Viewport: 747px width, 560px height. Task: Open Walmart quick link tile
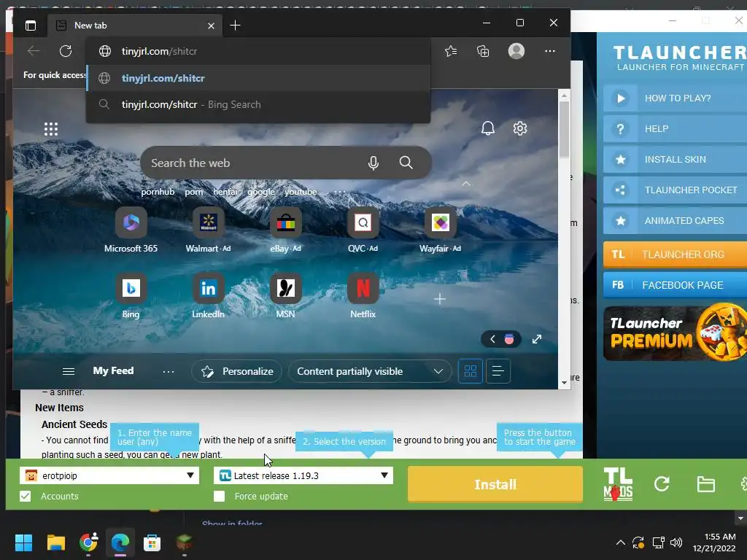208,230
